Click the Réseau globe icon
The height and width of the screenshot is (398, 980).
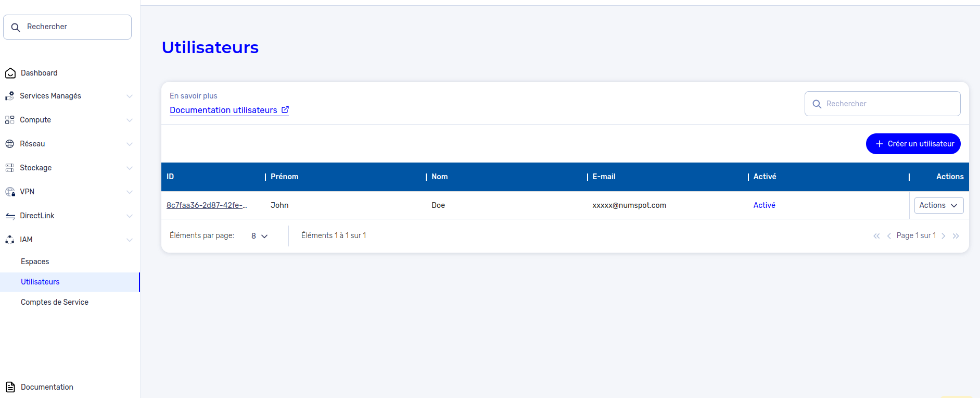click(10, 144)
